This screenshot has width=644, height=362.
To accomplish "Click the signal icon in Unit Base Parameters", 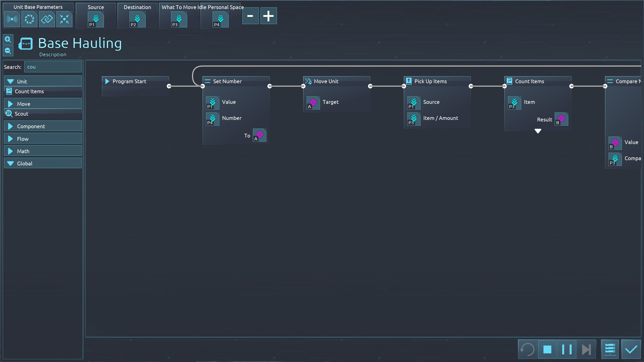I will tap(12, 19).
